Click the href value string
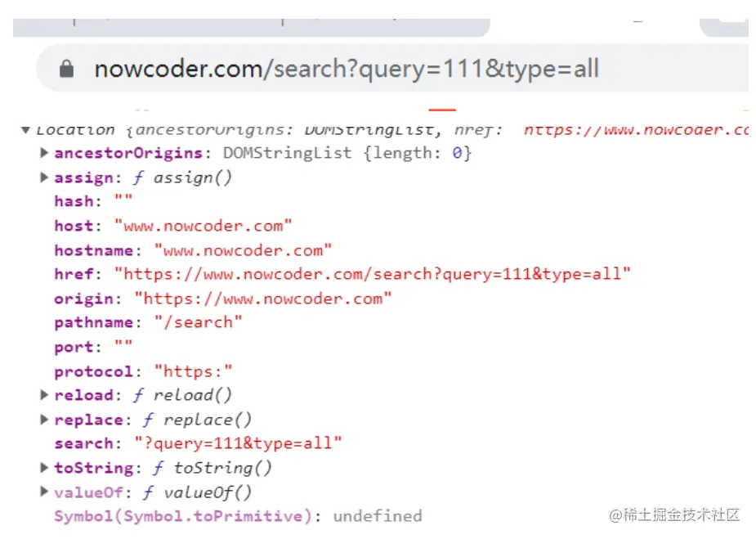756x539 pixels. (x=372, y=274)
